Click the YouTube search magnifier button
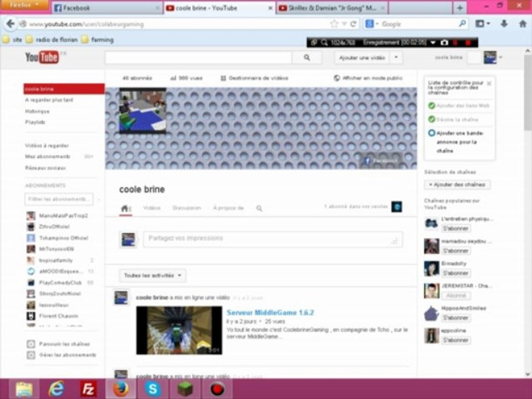 (x=306, y=58)
